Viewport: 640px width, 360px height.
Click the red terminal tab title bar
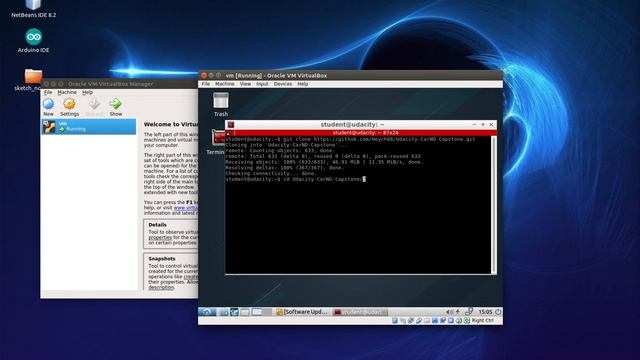click(x=361, y=133)
